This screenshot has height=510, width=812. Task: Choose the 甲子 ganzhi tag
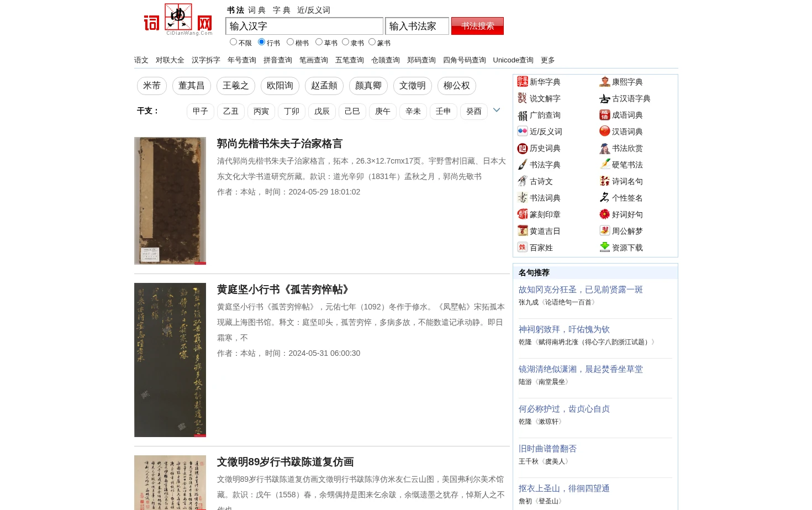pos(201,112)
